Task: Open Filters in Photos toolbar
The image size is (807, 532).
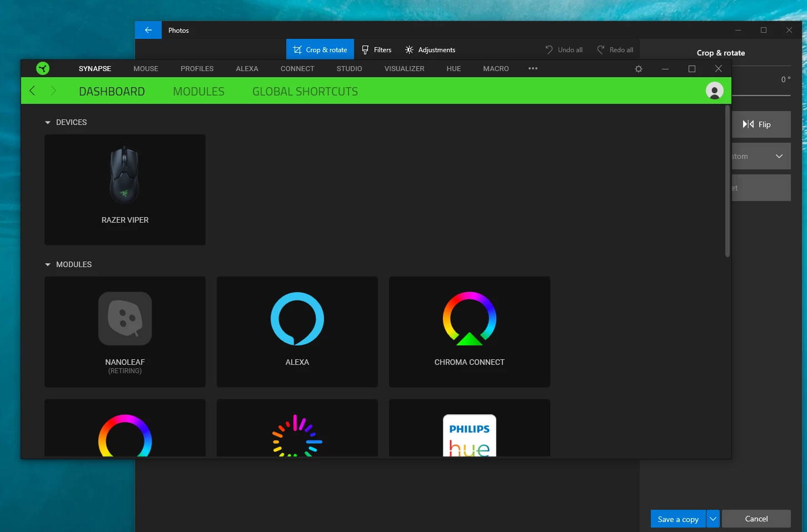Action: coord(376,49)
